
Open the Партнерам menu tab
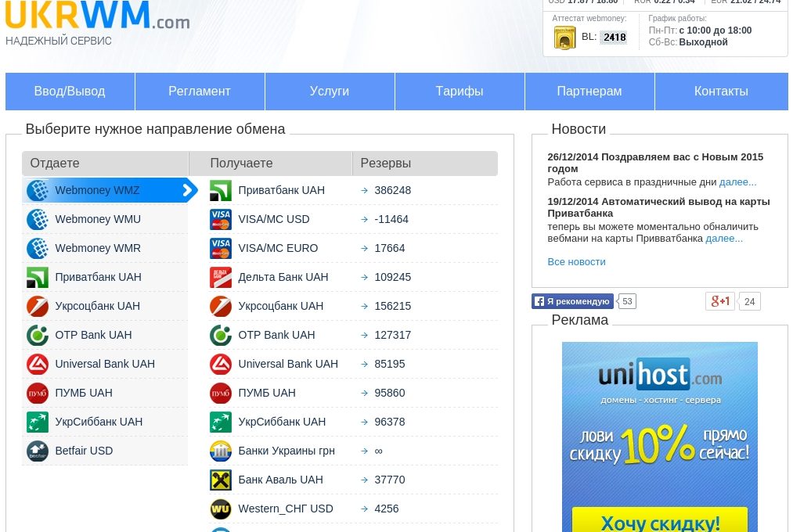click(x=589, y=92)
